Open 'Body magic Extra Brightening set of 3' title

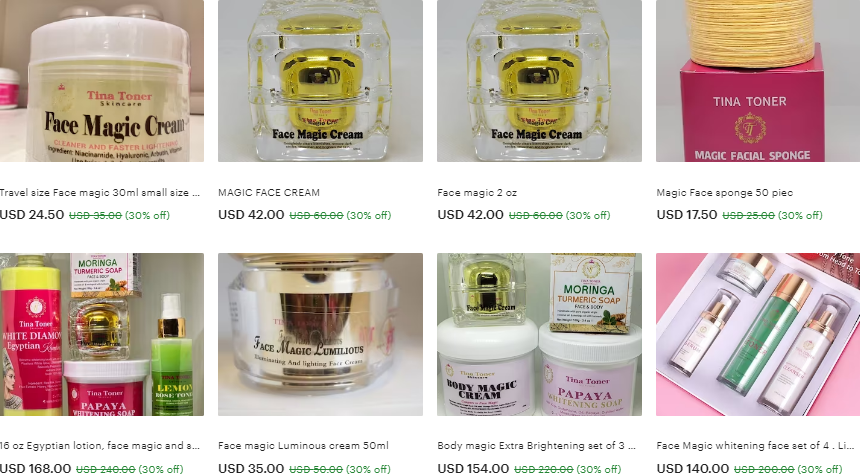click(536, 445)
